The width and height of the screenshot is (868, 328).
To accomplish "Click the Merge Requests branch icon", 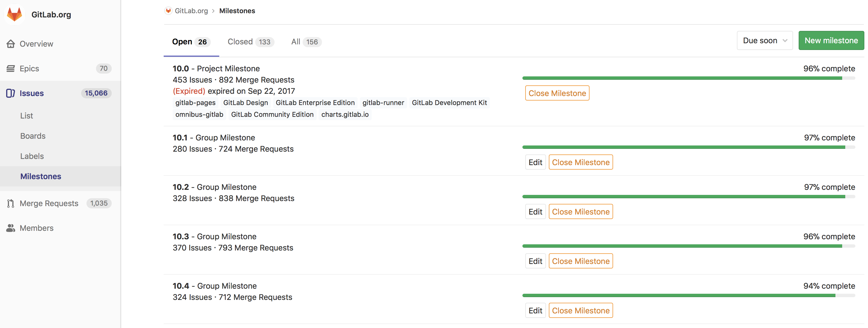I will tap(11, 203).
